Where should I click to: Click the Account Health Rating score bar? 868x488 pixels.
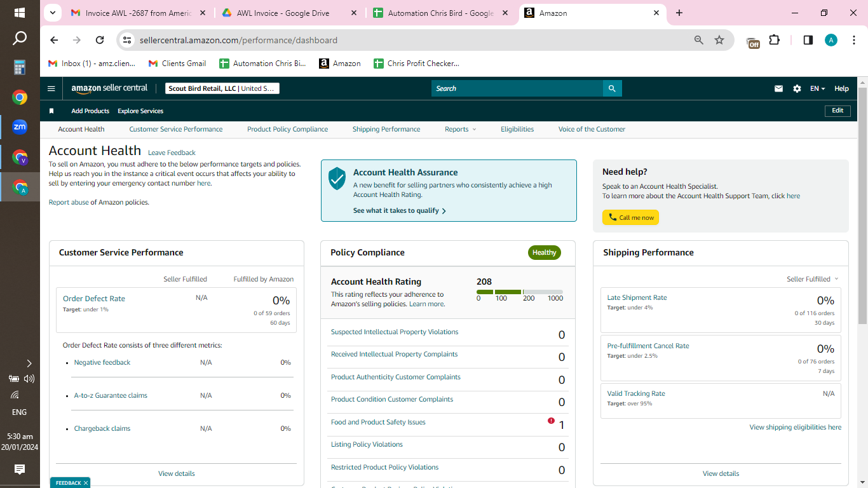point(520,292)
